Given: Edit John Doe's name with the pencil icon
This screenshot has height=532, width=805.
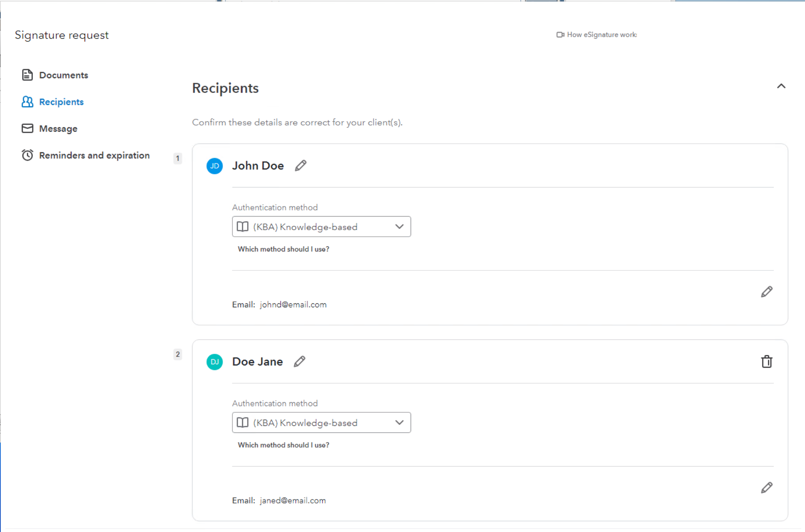Looking at the screenshot, I should (301, 165).
